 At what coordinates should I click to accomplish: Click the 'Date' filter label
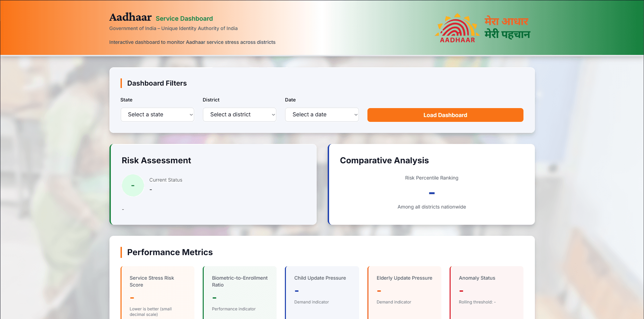tap(290, 100)
